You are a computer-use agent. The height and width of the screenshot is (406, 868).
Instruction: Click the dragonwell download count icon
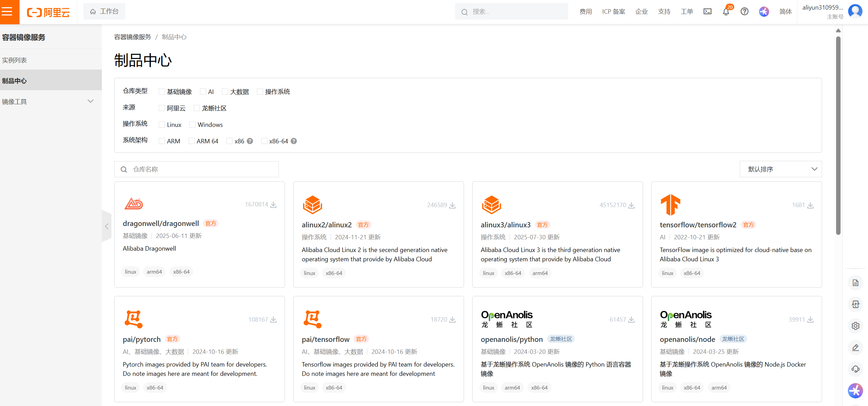click(x=273, y=205)
